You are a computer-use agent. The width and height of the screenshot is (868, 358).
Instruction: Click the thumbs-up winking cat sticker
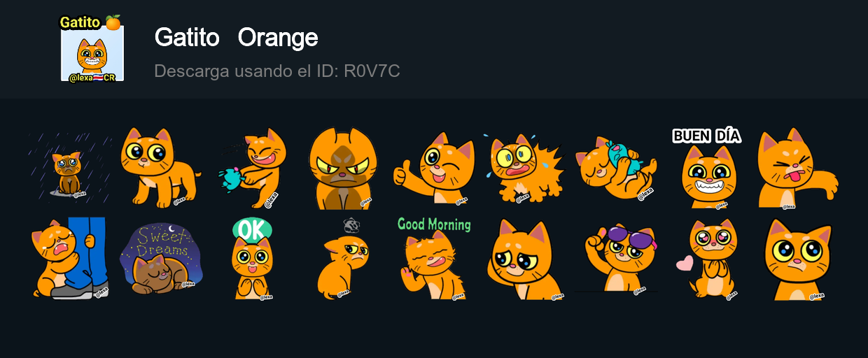(x=434, y=168)
